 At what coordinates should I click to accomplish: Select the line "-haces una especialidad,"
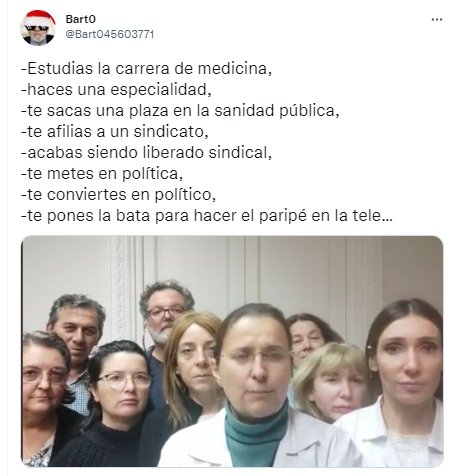click(116, 90)
